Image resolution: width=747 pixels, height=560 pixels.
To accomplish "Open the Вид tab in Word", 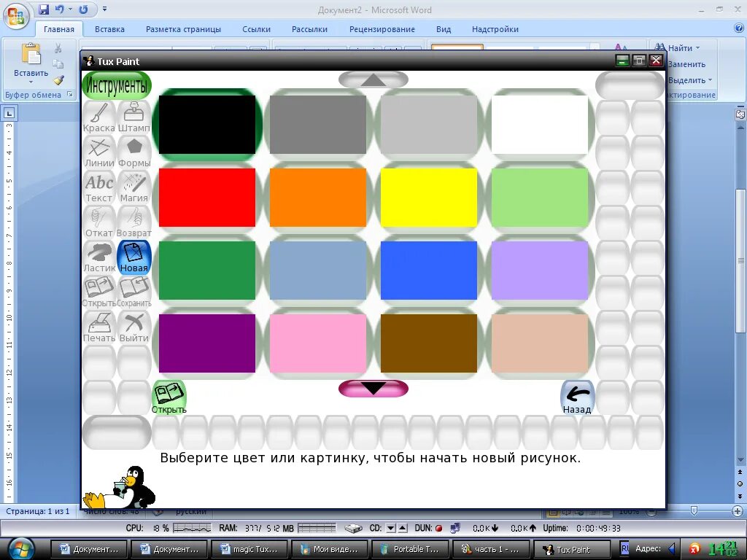I will tap(444, 29).
